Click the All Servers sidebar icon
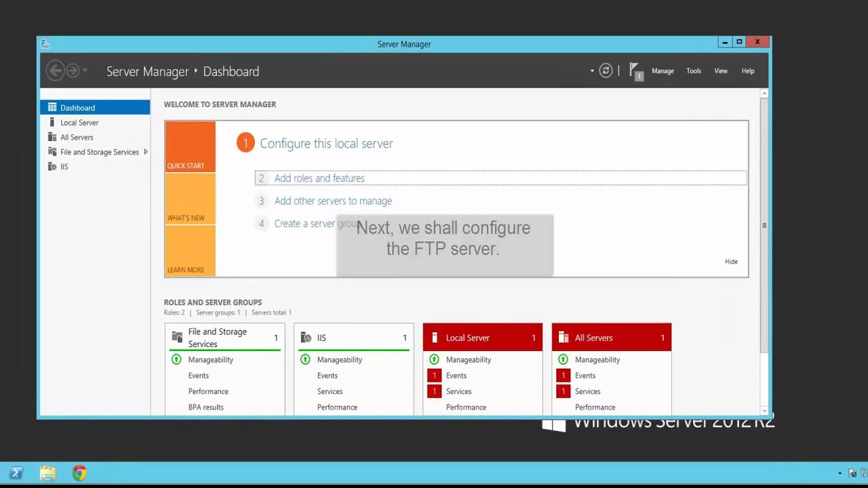Viewport: 868px width, 488px height. point(52,137)
